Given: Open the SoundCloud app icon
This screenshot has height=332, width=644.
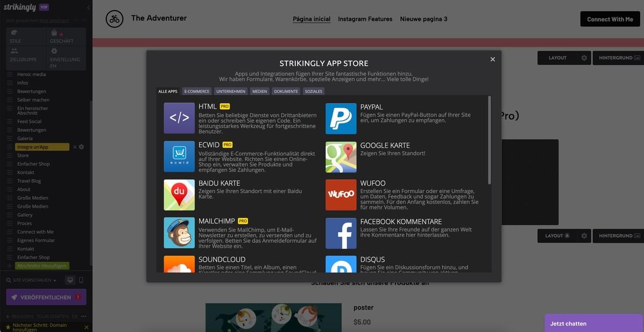Looking at the screenshot, I should (x=179, y=264).
